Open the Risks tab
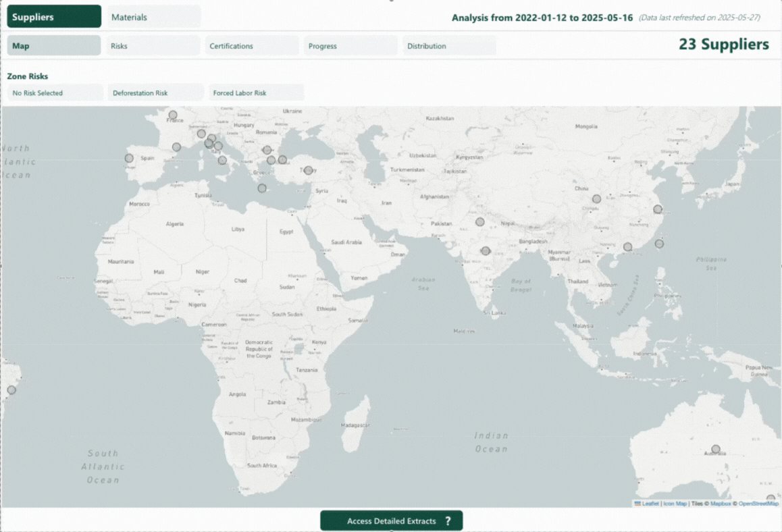 (154, 46)
